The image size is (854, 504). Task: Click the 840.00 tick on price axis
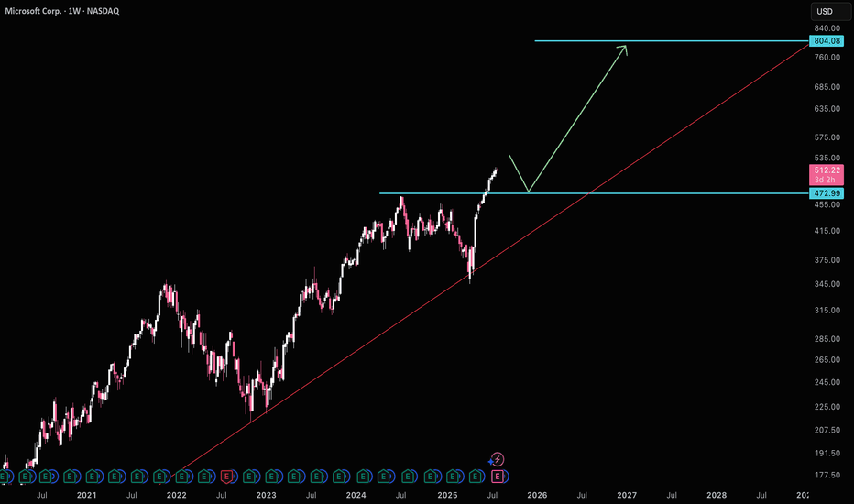point(827,28)
